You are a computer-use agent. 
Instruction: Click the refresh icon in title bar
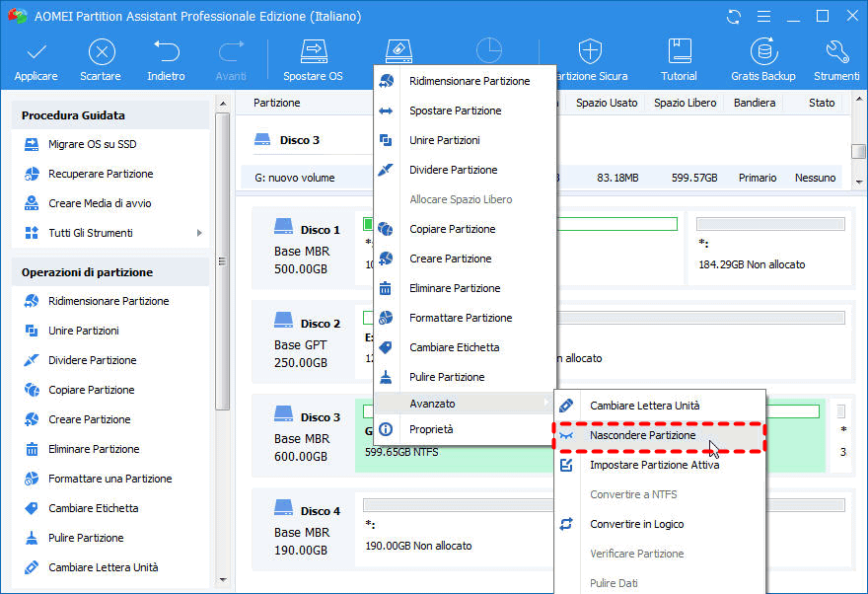[x=734, y=17]
